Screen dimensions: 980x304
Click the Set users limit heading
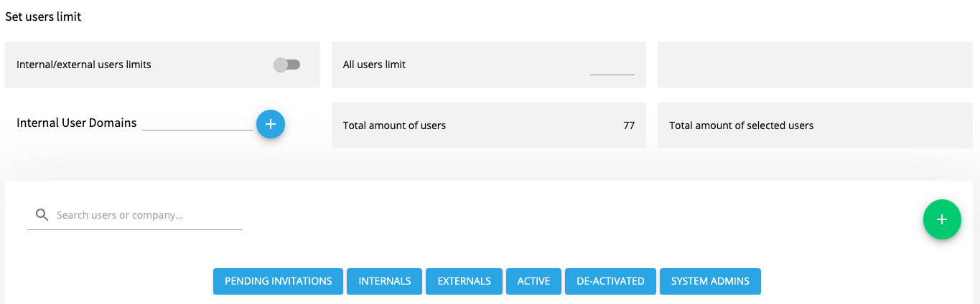43,16
